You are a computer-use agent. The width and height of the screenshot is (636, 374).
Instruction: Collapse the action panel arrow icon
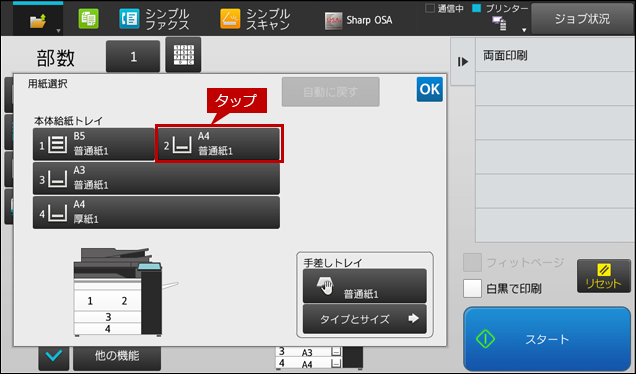coord(463,62)
